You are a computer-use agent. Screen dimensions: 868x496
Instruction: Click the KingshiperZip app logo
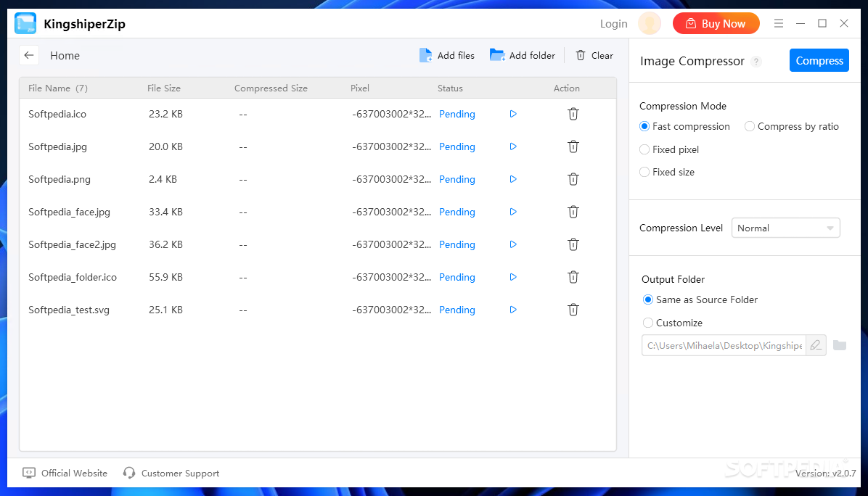pyautogui.click(x=25, y=23)
